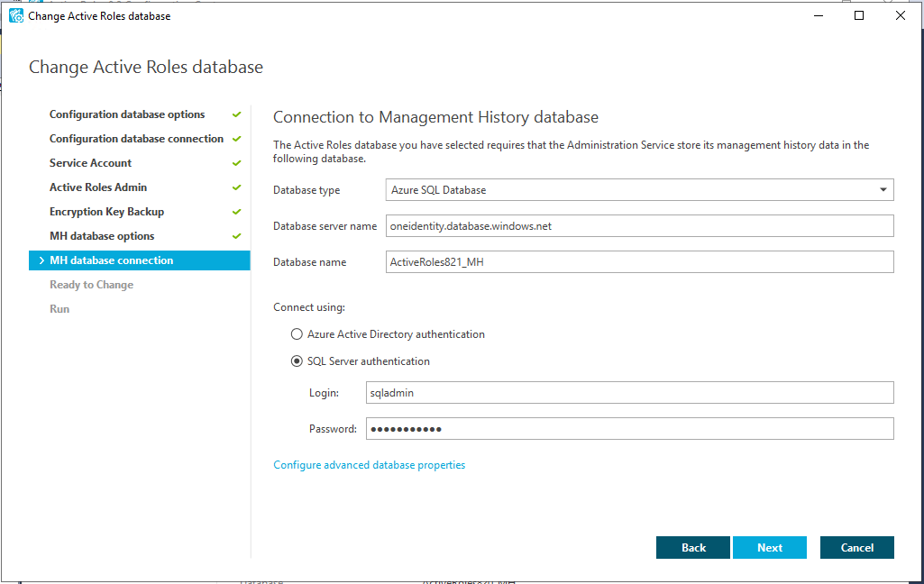Image resolution: width=924 pixels, height=584 pixels.
Task: Select the MH database connection step
Action: (x=111, y=260)
